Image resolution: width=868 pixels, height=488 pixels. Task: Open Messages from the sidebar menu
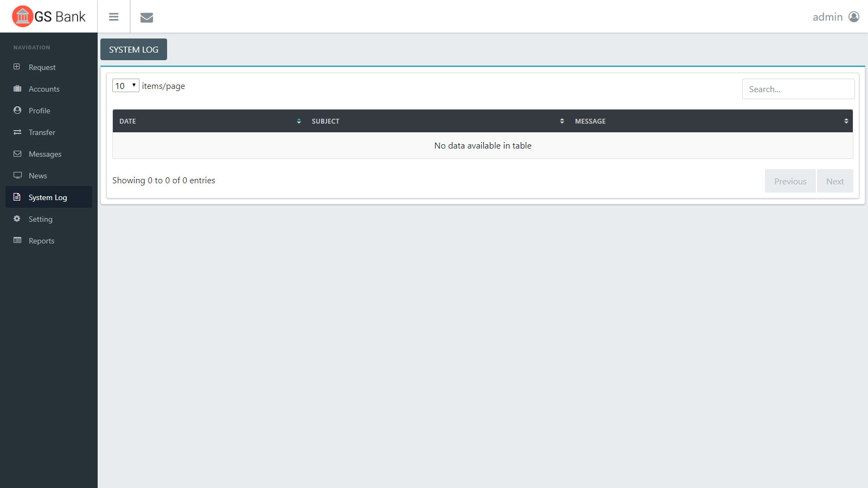tap(44, 154)
